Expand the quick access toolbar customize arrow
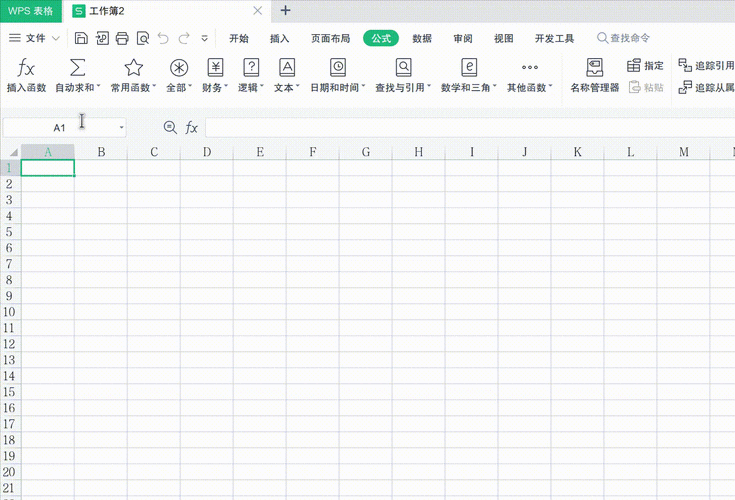 tap(204, 38)
